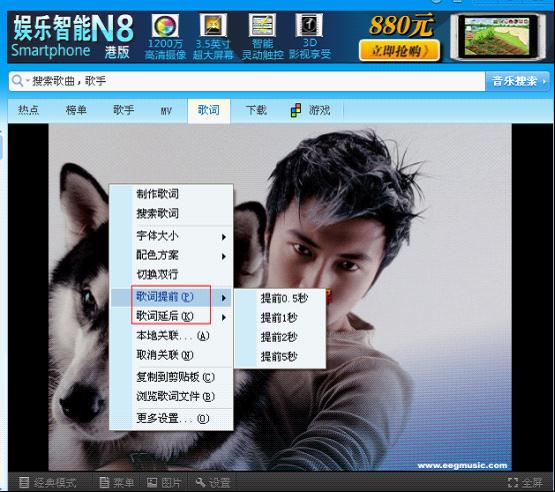Image resolution: width=555 pixels, height=492 pixels.
Task: Switch to the MV tab
Action: tap(166, 111)
